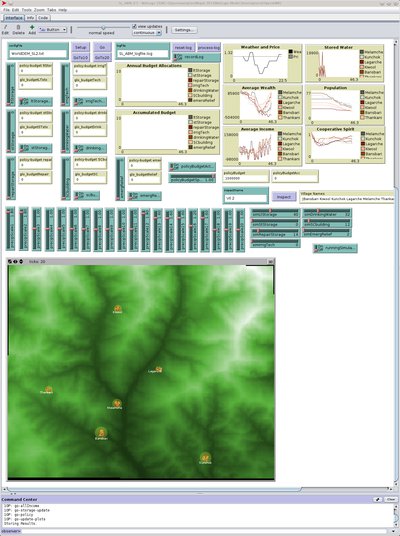Click the configfile input field
This screenshot has height=536, width=400.
(38, 54)
